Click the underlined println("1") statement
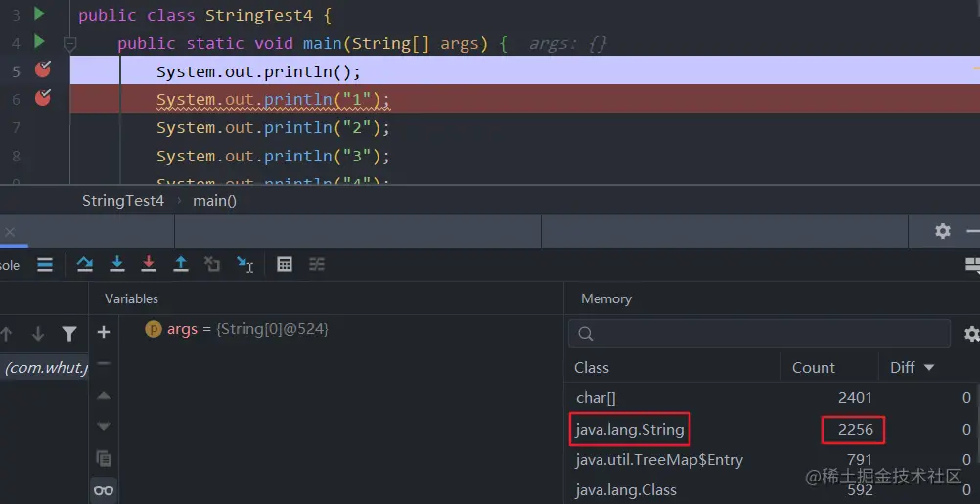Image resolution: width=980 pixels, height=504 pixels. tap(273, 100)
